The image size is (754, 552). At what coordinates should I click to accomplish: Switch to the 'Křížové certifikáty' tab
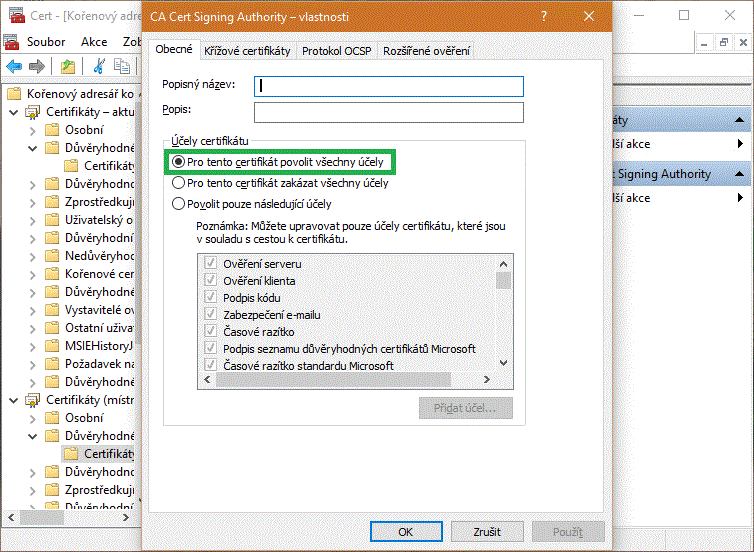(x=247, y=51)
